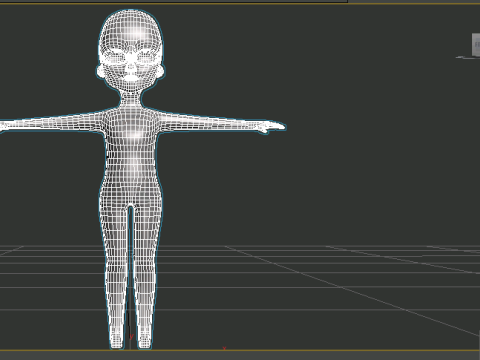
Task: Click the ViewCube front face
Action: 476,44
